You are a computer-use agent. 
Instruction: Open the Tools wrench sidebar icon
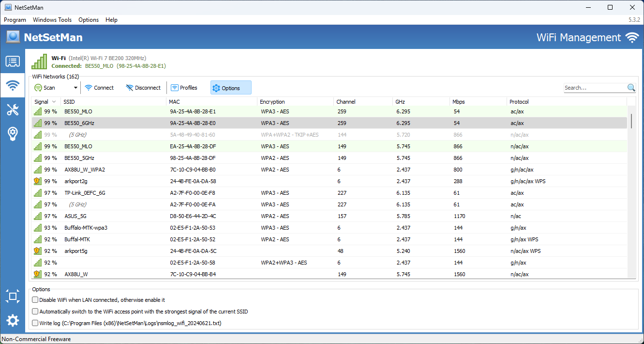coord(13,109)
